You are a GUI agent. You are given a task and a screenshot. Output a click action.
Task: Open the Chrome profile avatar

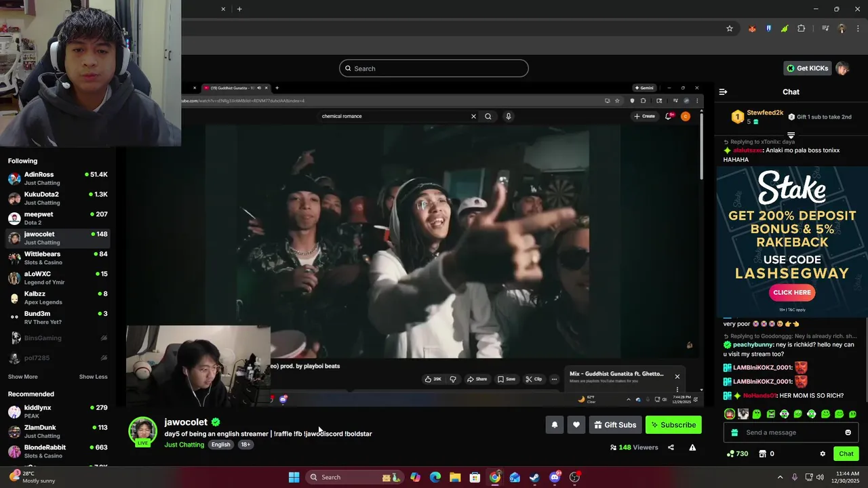click(x=842, y=28)
